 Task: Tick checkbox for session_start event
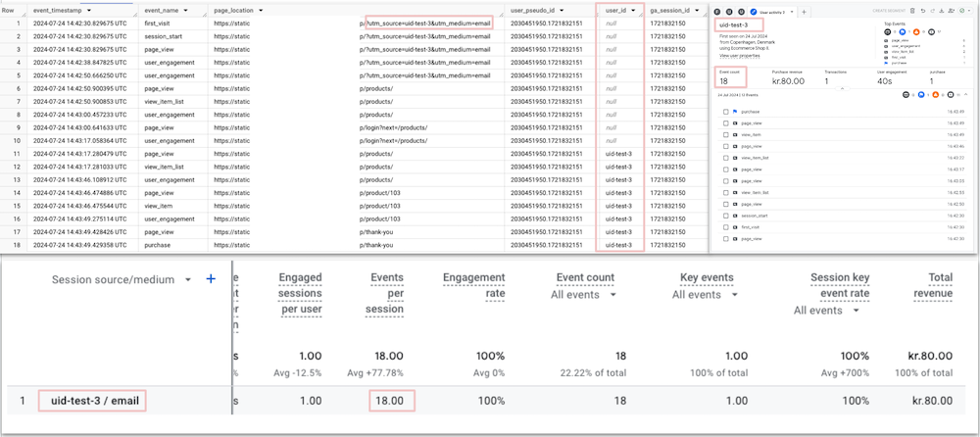(725, 216)
